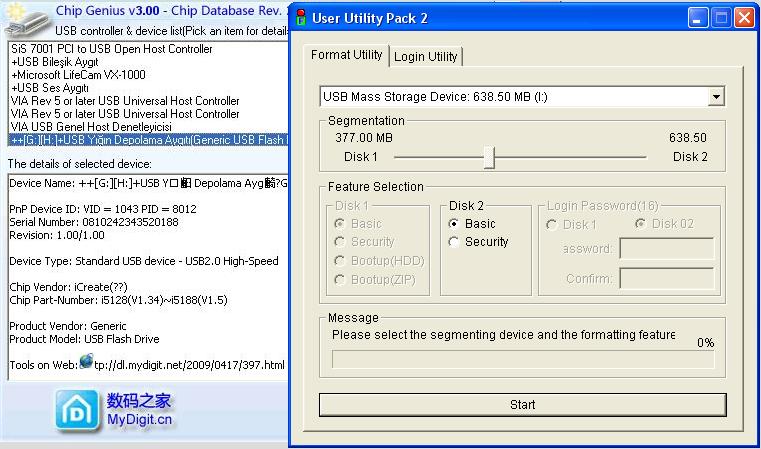
Task: Select Disk 2 Basic radio button
Action: pyautogui.click(x=454, y=223)
